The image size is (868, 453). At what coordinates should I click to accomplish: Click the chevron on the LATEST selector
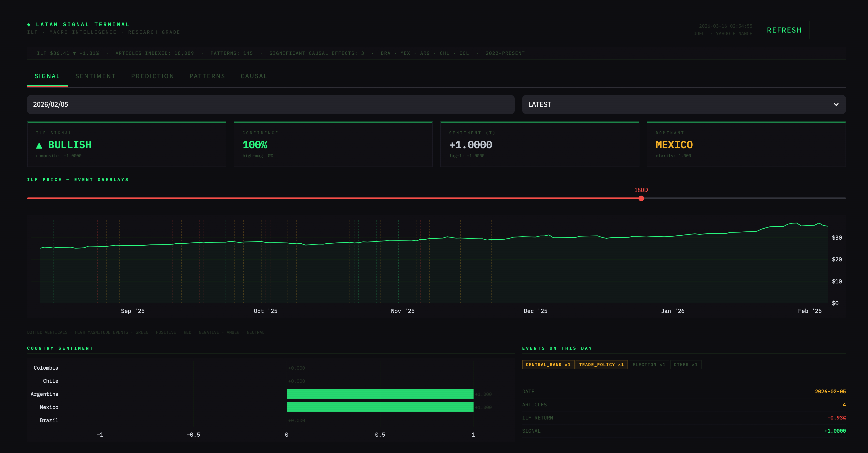(x=836, y=104)
